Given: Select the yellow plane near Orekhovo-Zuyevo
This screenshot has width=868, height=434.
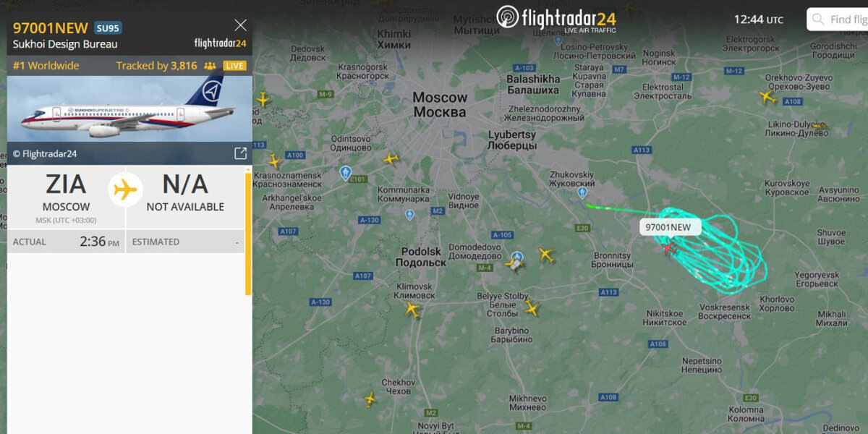Looking at the screenshot, I should click(767, 97).
